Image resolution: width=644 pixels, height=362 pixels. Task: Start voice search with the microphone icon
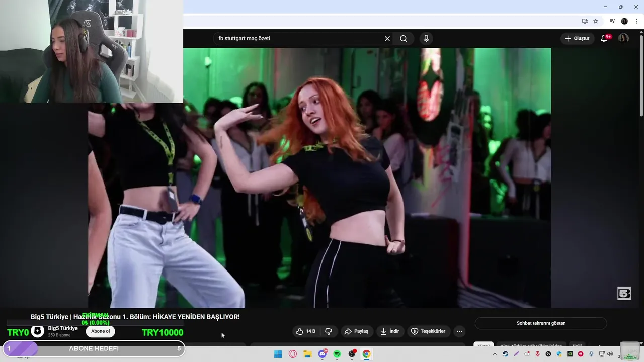(426, 39)
